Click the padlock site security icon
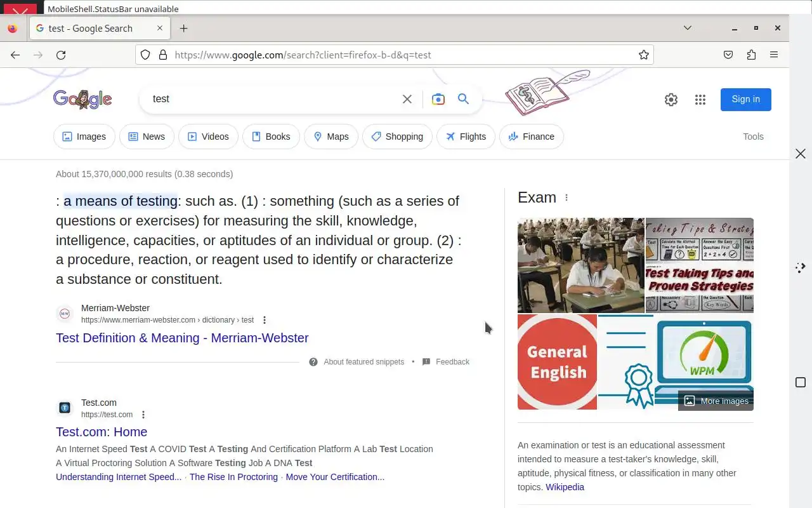Viewport: 812px width, 508px height. (163, 55)
